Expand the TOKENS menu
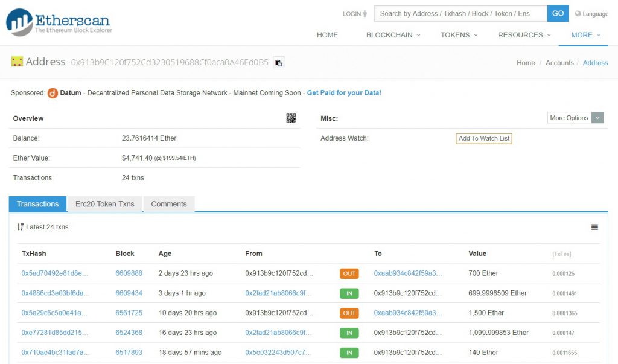Image resolution: width=618 pixels, height=364 pixels. click(459, 34)
